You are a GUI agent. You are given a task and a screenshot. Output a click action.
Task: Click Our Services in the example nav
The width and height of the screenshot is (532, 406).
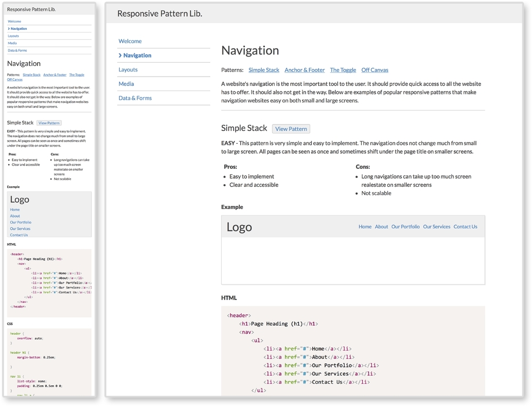point(437,227)
